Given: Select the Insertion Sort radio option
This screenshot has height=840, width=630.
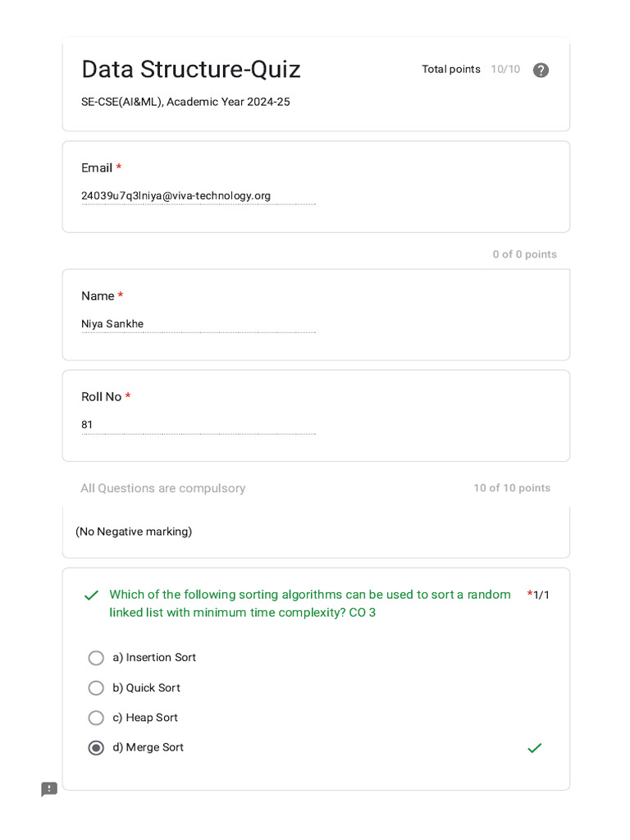Looking at the screenshot, I should [x=96, y=658].
